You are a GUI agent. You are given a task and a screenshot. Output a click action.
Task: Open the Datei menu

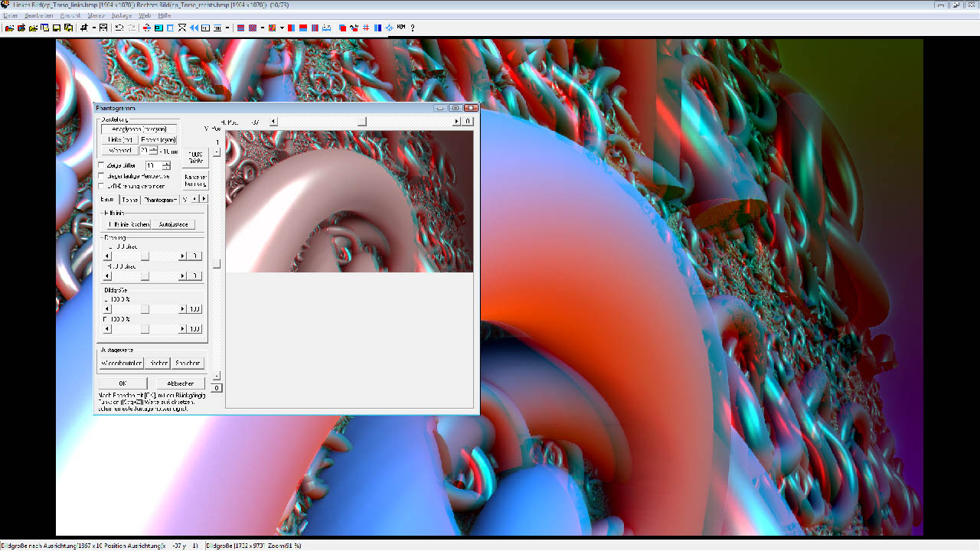click(x=11, y=15)
